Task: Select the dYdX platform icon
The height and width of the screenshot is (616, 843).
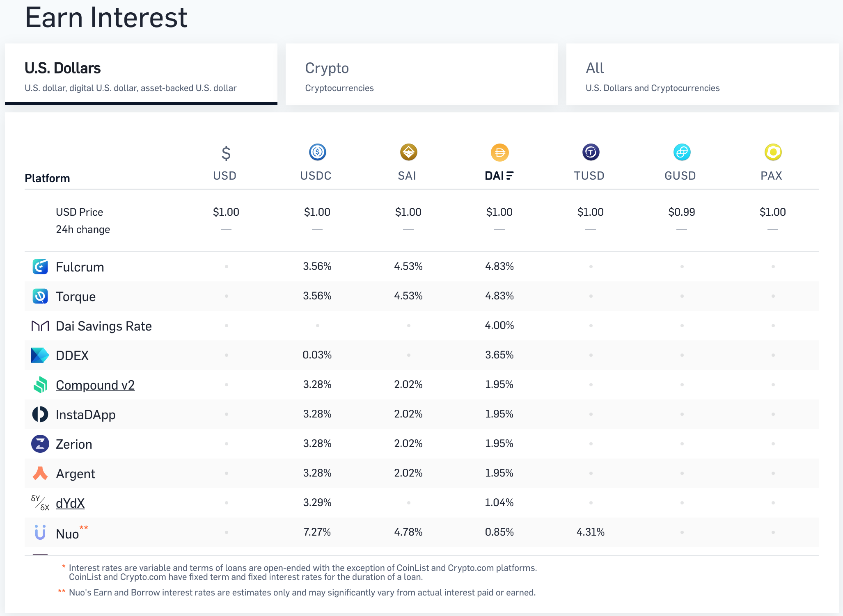Action: [x=40, y=503]
